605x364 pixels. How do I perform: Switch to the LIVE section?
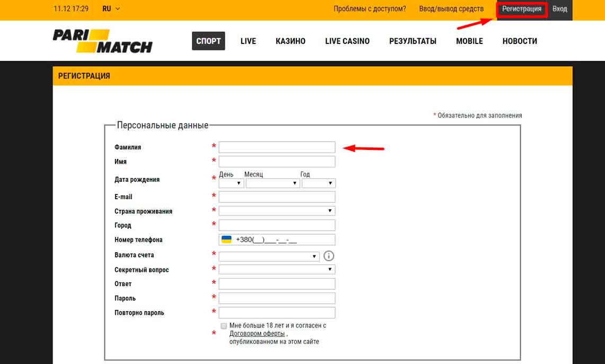[248, 41]
